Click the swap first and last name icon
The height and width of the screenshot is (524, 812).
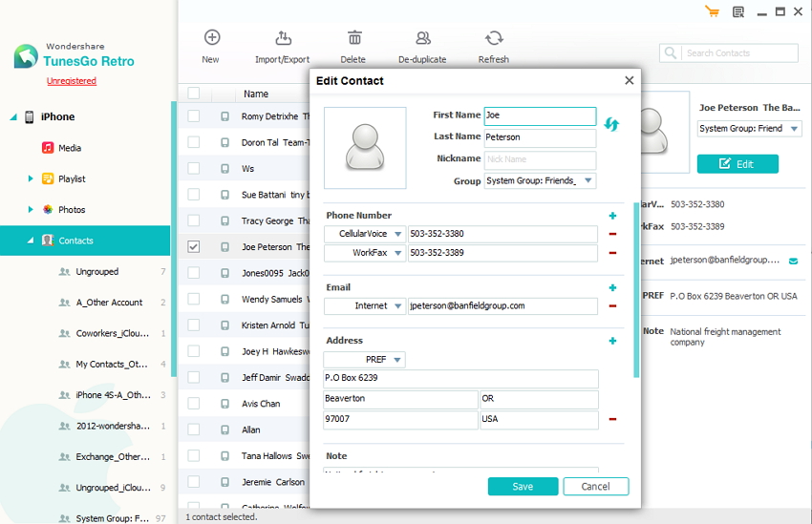click(x=611, y=124)
